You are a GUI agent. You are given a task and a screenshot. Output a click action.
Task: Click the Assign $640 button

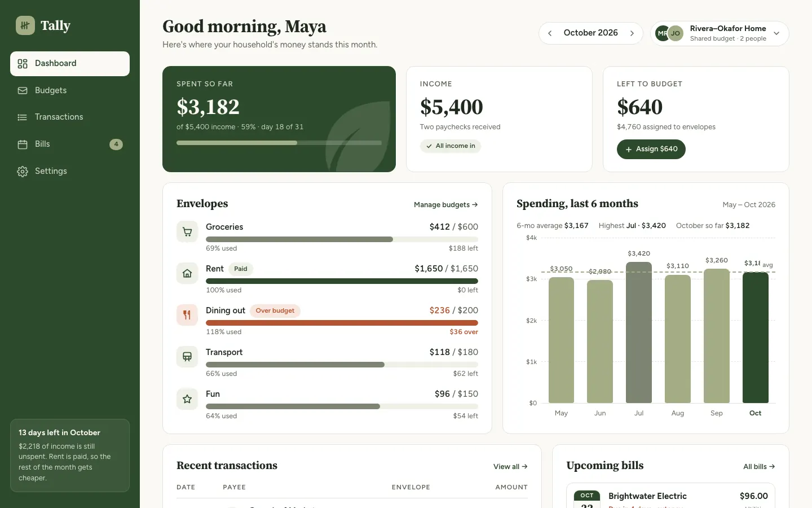click(x=651, y=149)
